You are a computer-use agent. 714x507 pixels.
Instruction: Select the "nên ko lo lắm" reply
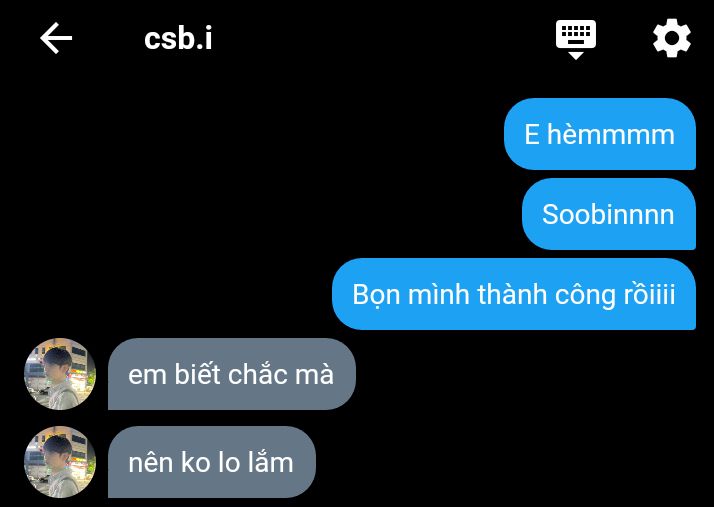tap(212, 462)
